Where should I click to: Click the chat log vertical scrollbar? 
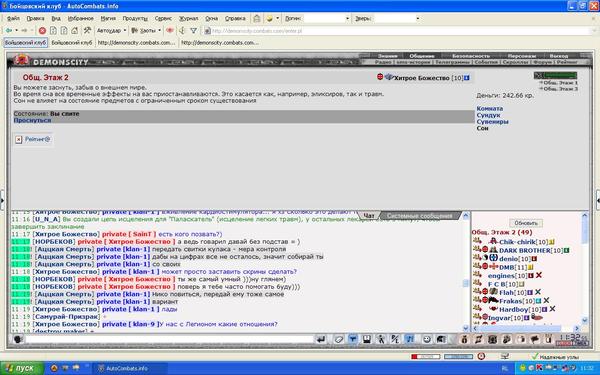click(x=466, y=272)
